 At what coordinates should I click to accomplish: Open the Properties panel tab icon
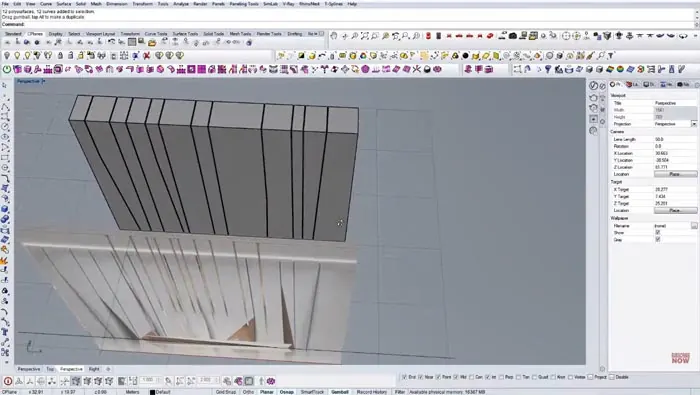tap(616, 84)
